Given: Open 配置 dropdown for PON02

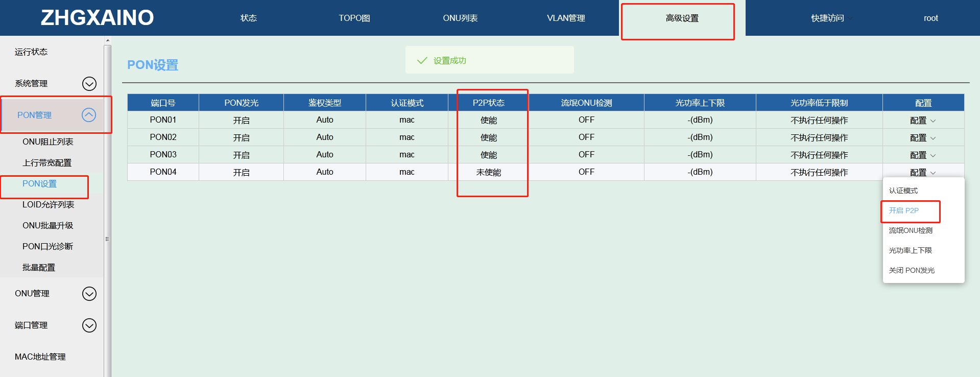Looking at the screenshot, I should (922, 138).
